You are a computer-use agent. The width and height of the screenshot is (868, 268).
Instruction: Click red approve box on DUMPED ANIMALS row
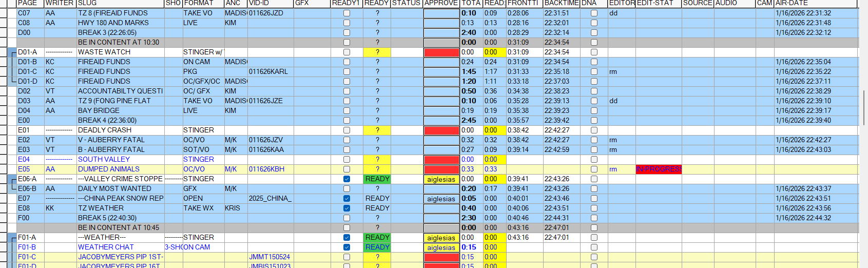tap(441, 169)
